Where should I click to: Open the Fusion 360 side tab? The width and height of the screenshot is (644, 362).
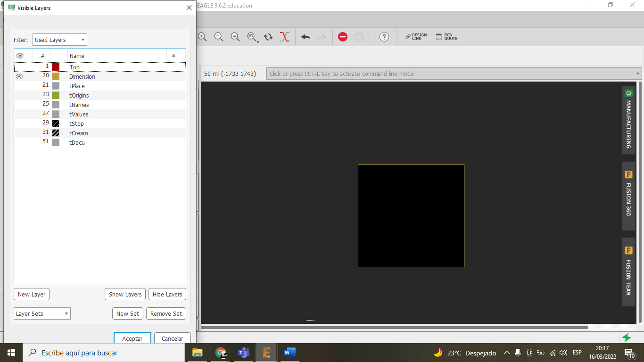point(628,196)
